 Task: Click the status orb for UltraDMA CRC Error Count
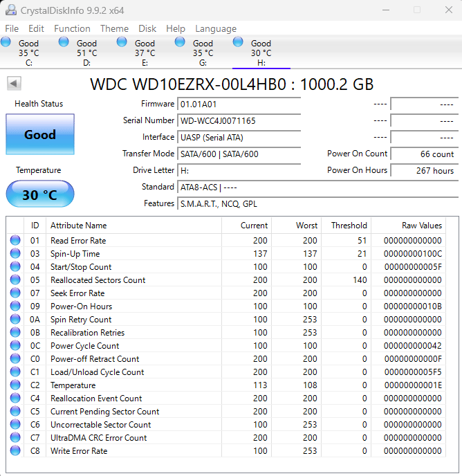coord(15,437)
